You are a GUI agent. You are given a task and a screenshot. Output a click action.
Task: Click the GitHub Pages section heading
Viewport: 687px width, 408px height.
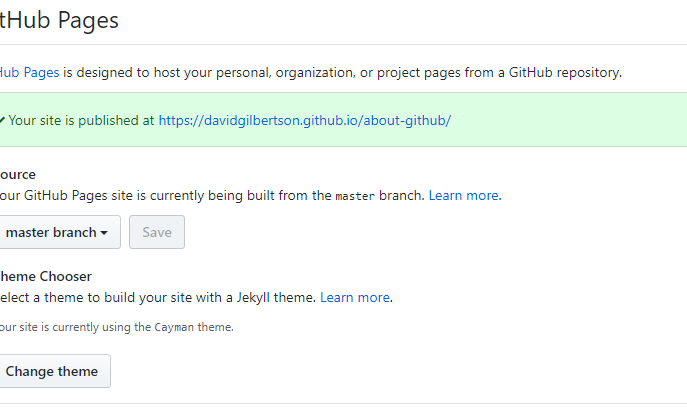click(59, 20)
